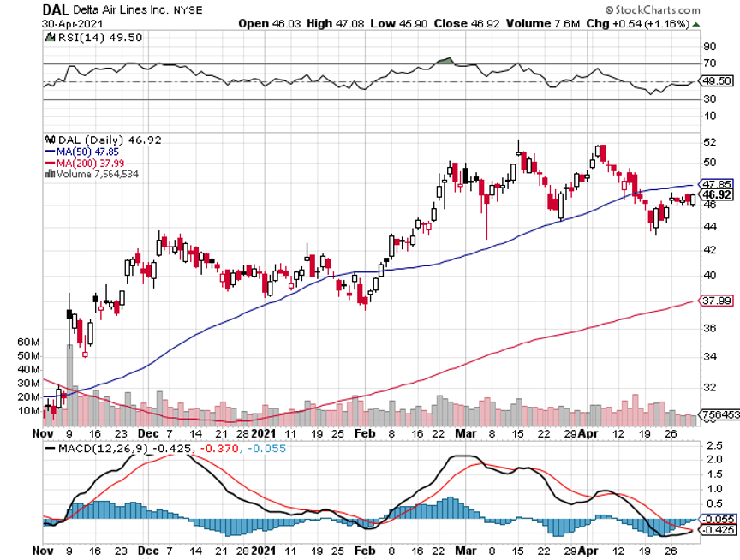Click the MACD -0.425 right-axis value tag

tap(718, 530)
